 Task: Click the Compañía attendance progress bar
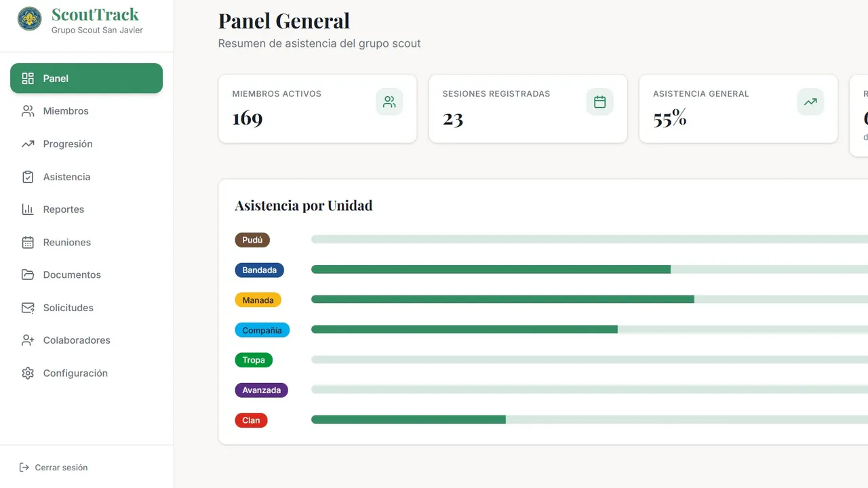[x=589, y=329]
